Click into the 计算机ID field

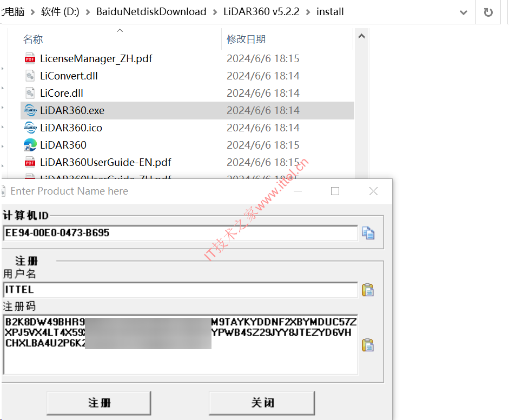click(x=181, y=233)
